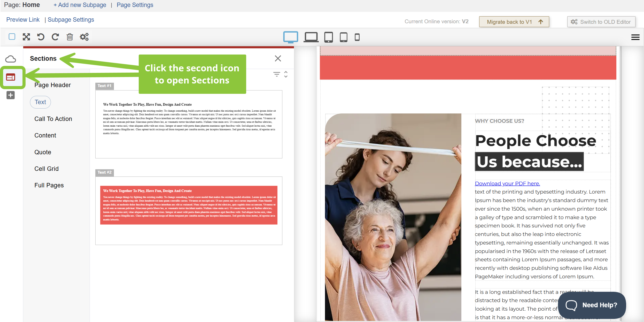
Task: Open the Preview Link
Action: click(x=23, y=20)
